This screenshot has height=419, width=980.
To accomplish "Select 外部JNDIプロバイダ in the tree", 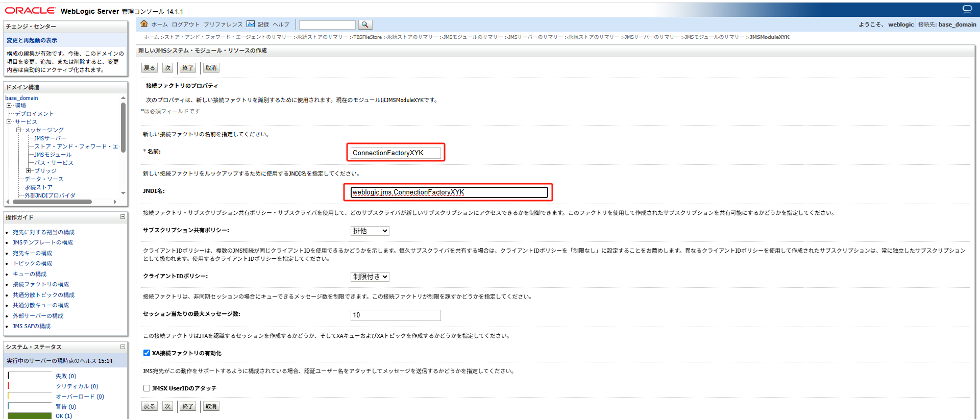I will (50, 195).
